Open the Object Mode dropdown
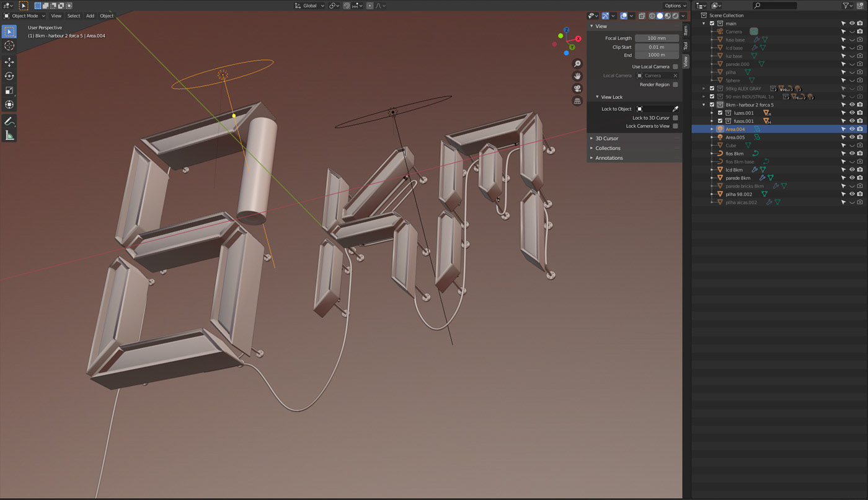 pos(24,16)
